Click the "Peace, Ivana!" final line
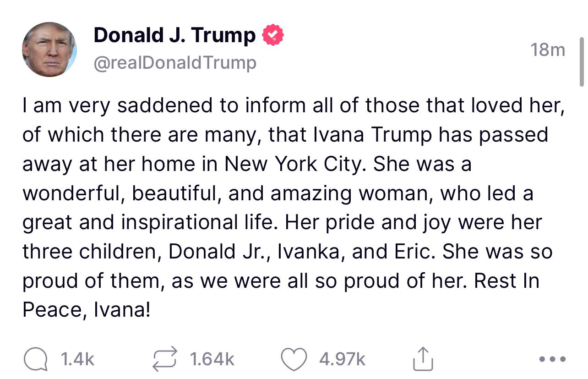 pos(86,311)
